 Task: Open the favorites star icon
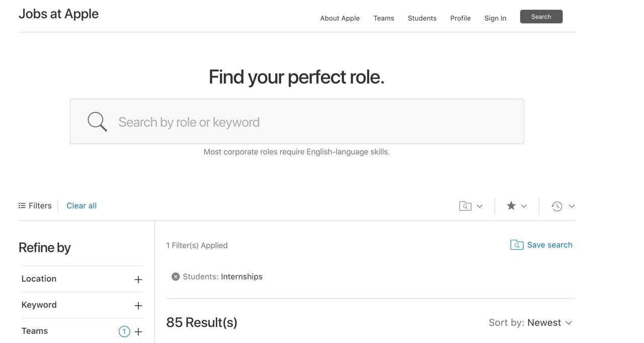(x=511, y=205)
